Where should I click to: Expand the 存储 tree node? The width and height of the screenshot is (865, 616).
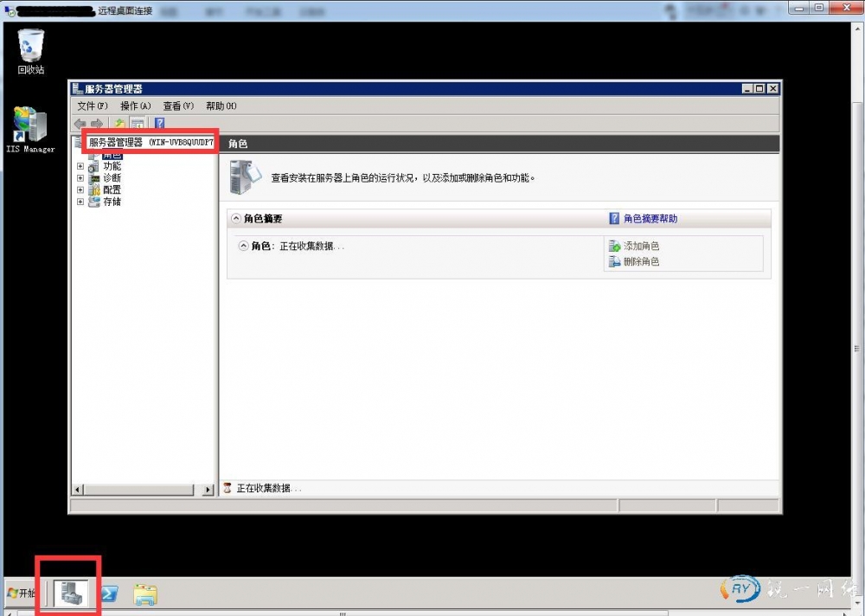[80, 202]
